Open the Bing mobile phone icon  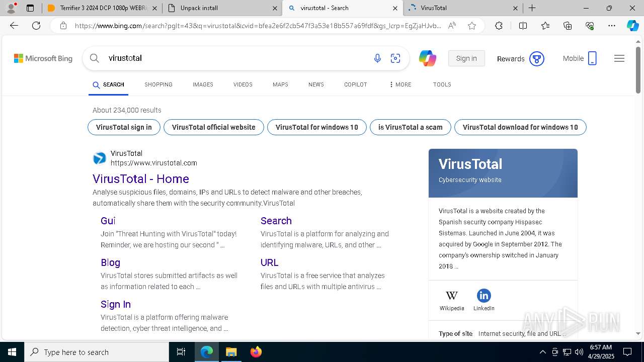592,58
